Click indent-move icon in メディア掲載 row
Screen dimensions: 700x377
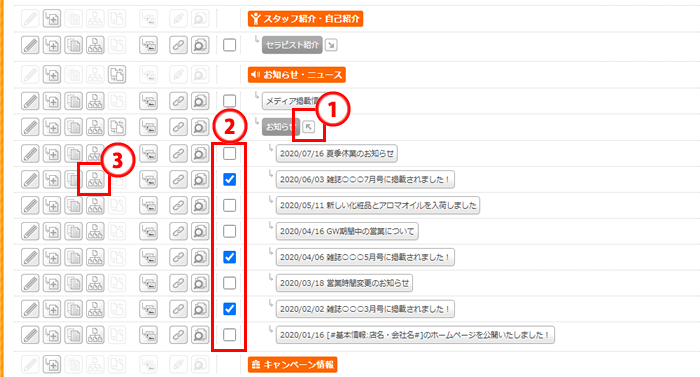coord(148,101)
